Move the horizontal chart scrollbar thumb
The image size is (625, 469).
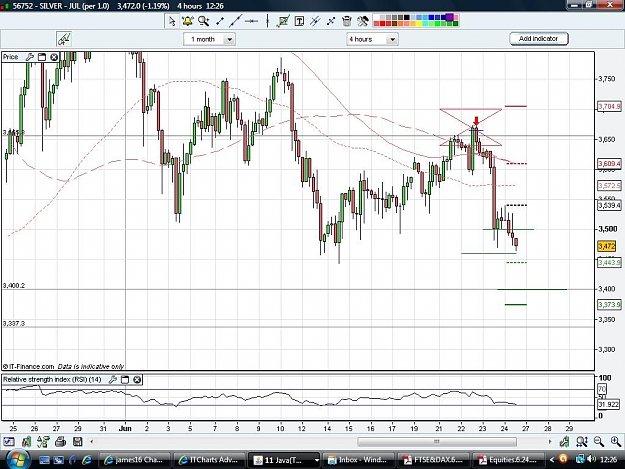coord(437,442)
